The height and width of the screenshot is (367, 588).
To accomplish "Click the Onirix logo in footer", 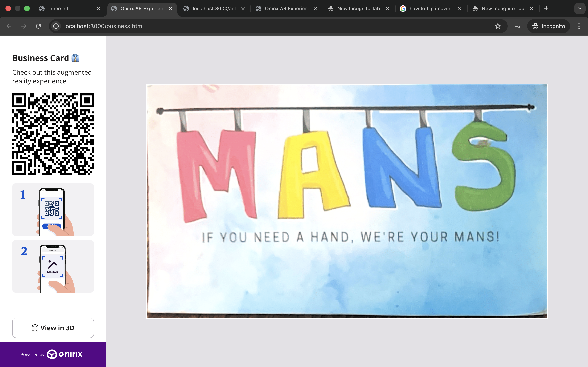I will click(x=65, y=354).
